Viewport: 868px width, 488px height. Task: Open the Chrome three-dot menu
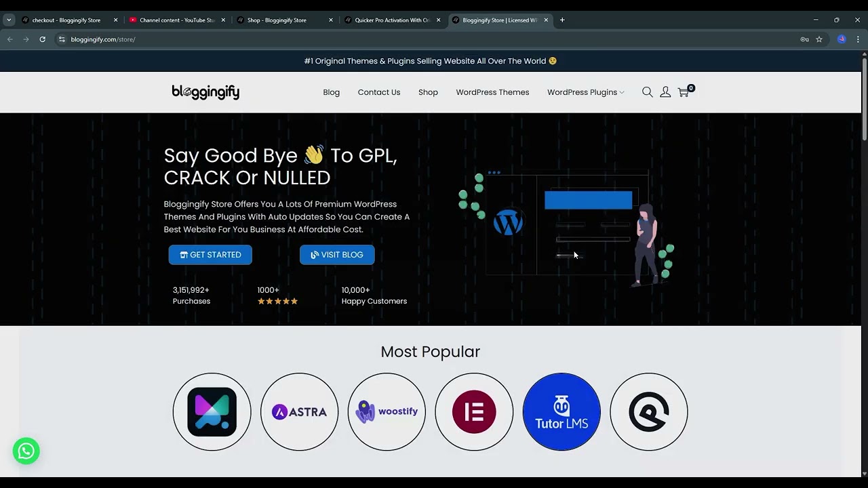coord(858,39)
